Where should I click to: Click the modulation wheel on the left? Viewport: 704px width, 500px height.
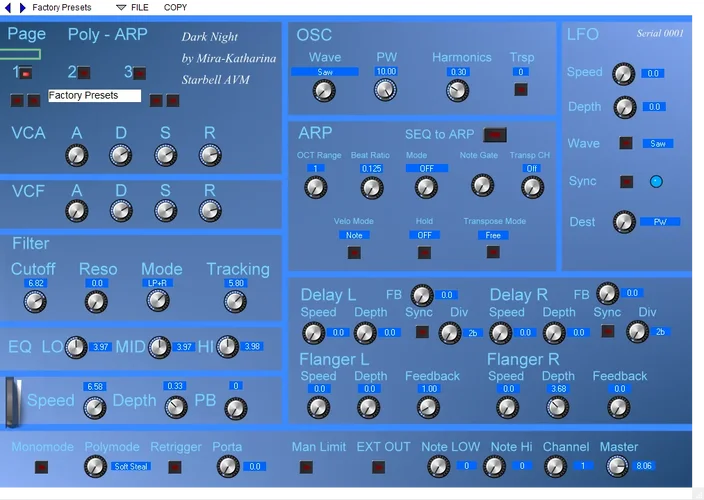13,402
